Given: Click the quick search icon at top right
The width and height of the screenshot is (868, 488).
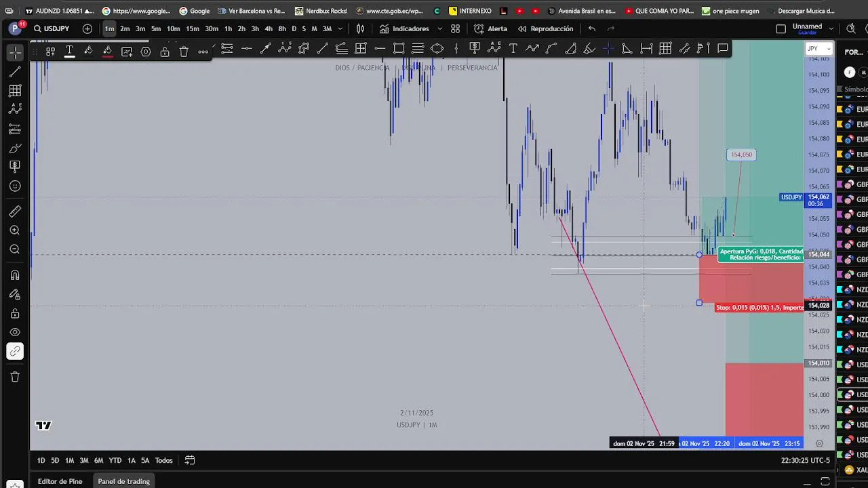Looking at the screenshot, I should [851, 28].
